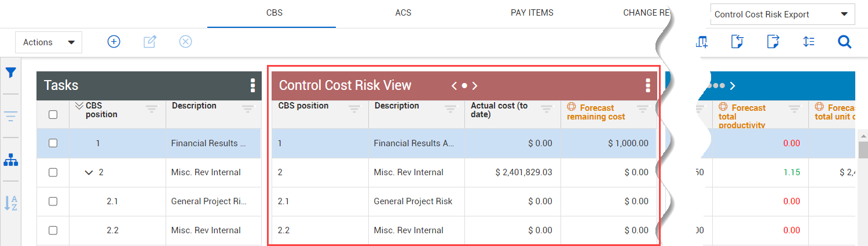Click the next arrow in Control Cost Risk View
Viewport: 868px width, 246px height.
pyautogui.click(x=475, y=86)
